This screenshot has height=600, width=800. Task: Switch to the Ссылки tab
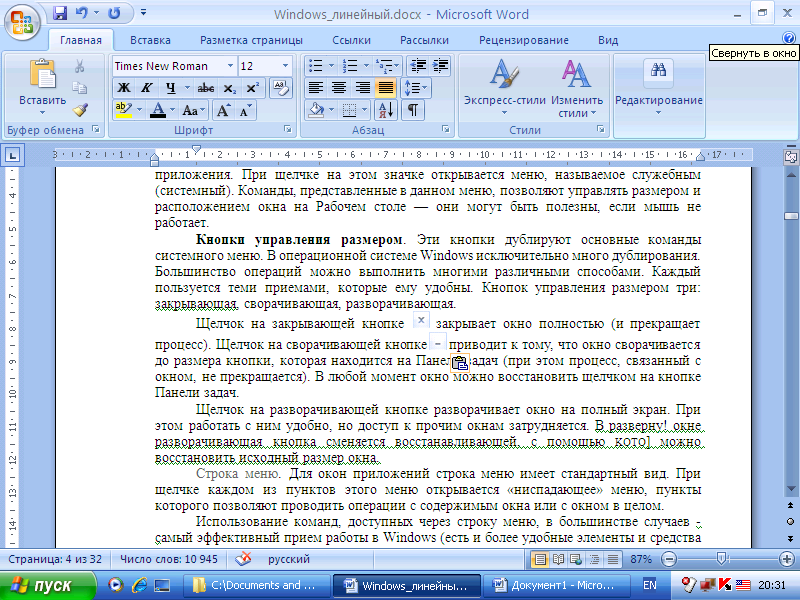tap(351, 40)
